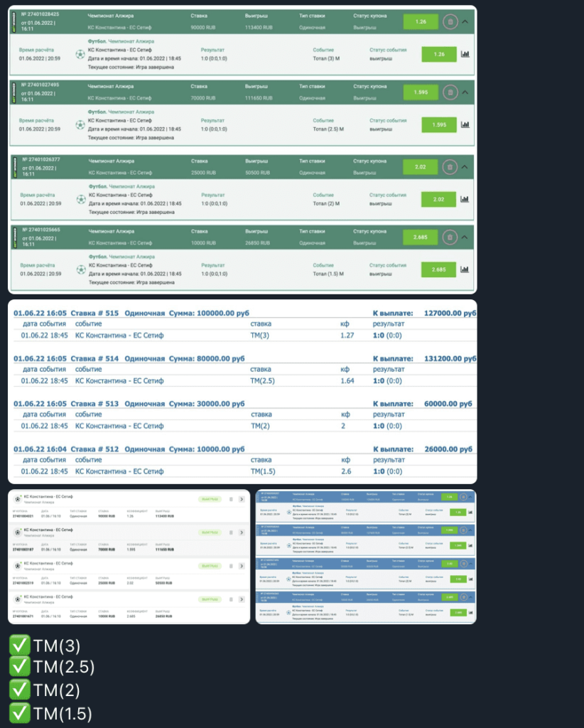The width and height of the screenshot is (584, 728).
Task: Collapse coupon 27401028425 with chevron arrow
Action: [x=465, y=22]
